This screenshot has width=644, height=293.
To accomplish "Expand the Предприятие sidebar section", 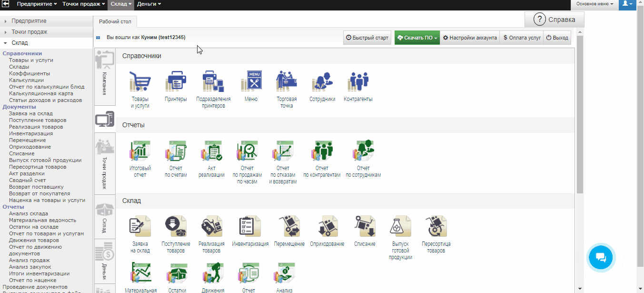I will click(x=29, y=21).
